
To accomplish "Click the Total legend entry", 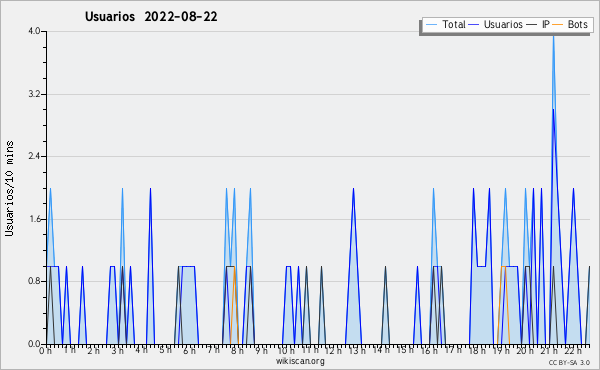I will click(445, 24).
